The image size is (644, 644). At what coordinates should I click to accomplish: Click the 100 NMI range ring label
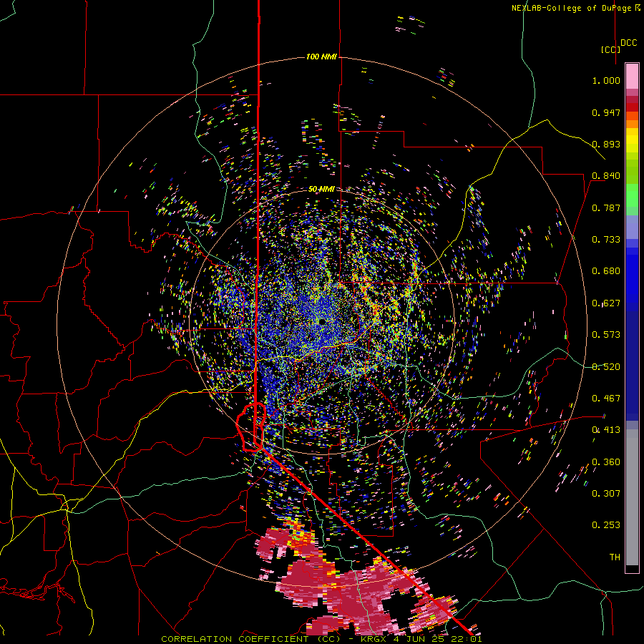(321, 57)
